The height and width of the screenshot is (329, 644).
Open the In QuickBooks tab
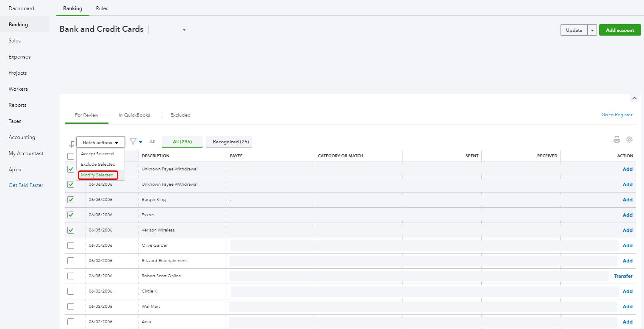[134, 115]
